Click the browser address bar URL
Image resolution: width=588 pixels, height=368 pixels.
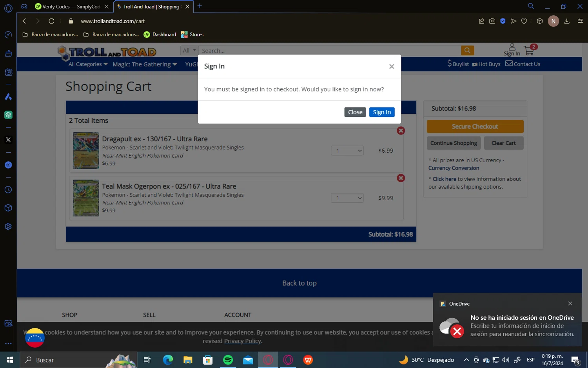coord(113,21)
